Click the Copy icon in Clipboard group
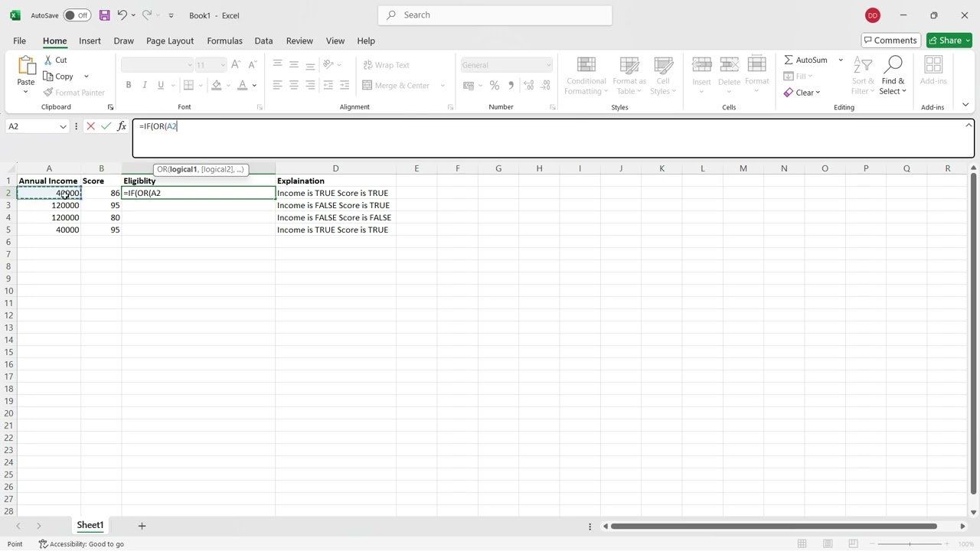This screenshot has width=980, height=551. pyautogui.click(x=48, y=77)
